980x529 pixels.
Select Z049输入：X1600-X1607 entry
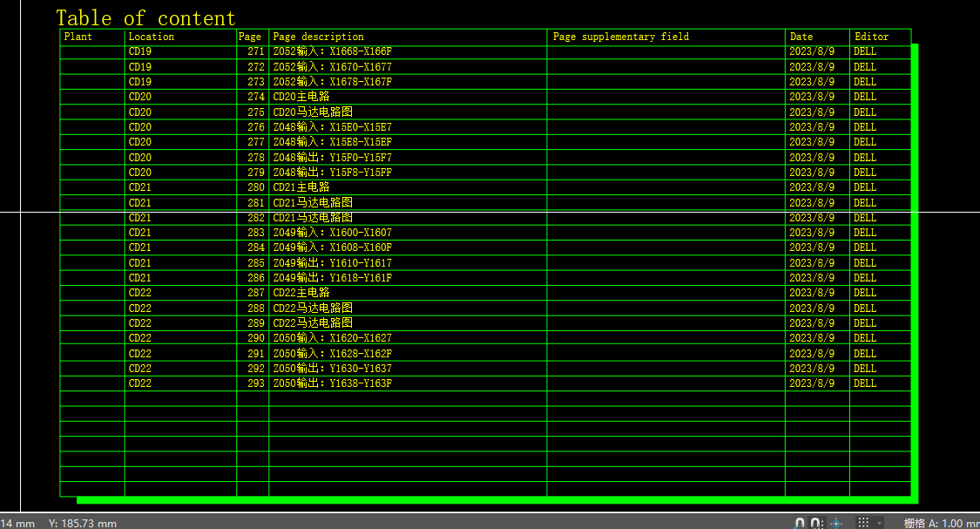pyautogui.click(x=332, y=233)
